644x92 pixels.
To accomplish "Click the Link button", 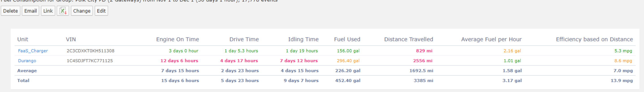I will [48, 11].
